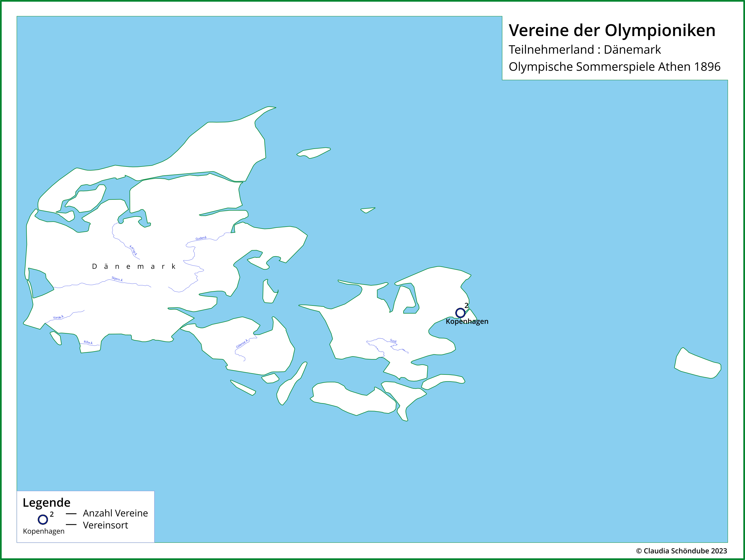Click the Kopenhagen label in the legend
745x560 pixels.
(44, 531)
